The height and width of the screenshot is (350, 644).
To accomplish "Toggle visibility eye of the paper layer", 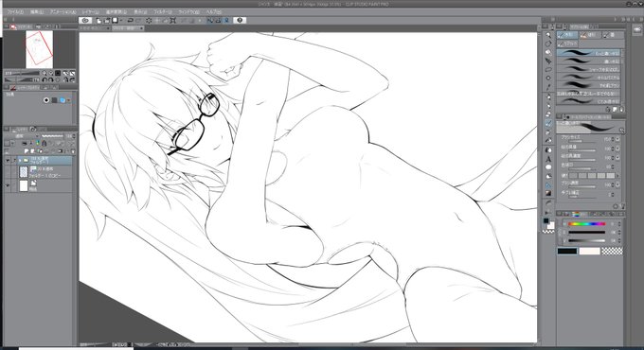I will click(x=7, y=185).
